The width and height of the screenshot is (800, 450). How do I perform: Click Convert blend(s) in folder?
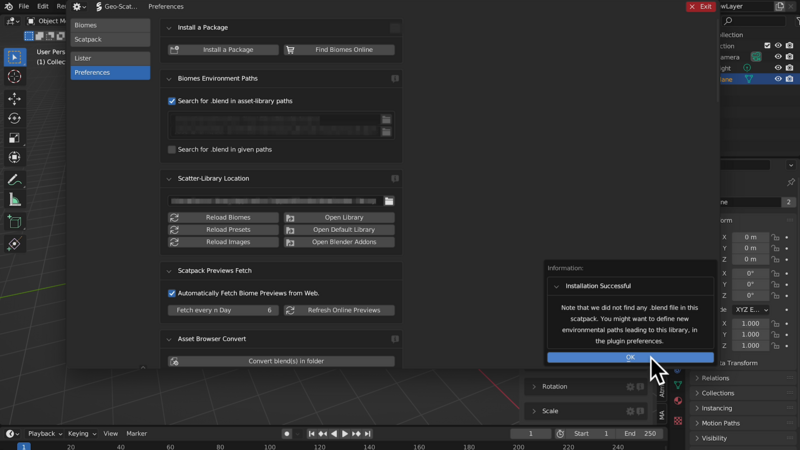pos(281,361)
